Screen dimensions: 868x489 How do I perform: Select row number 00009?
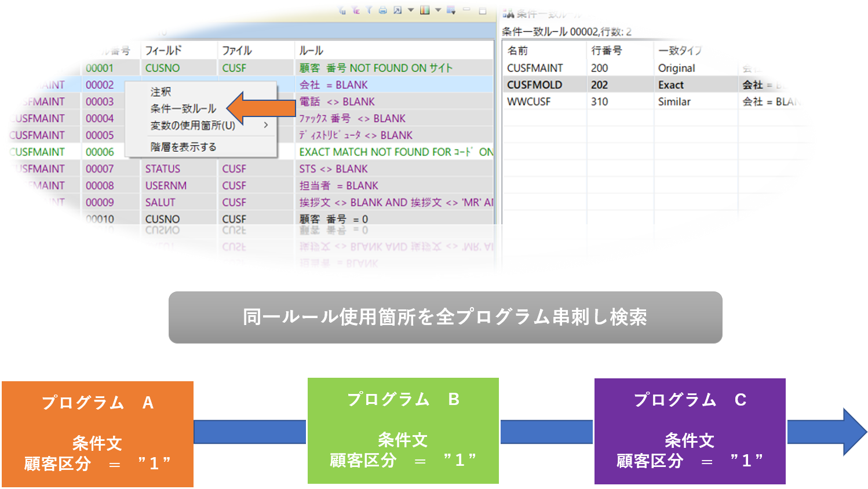pos(100,202)
